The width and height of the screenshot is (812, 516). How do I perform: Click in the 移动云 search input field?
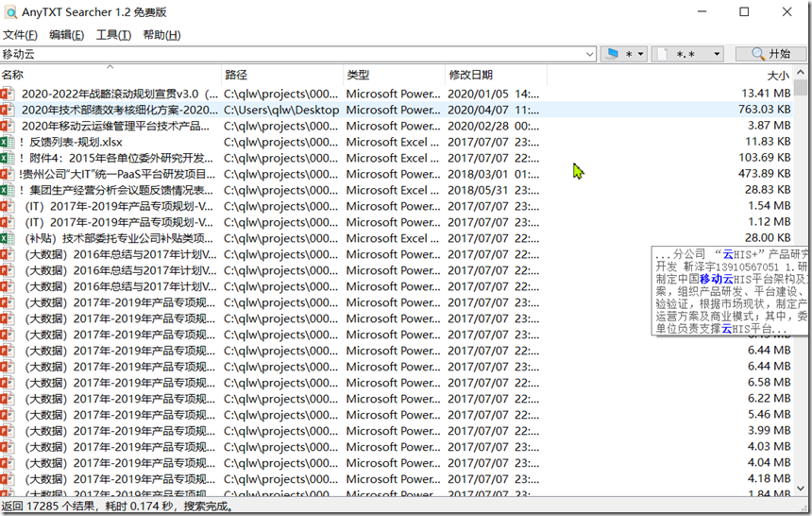[283, 55]
